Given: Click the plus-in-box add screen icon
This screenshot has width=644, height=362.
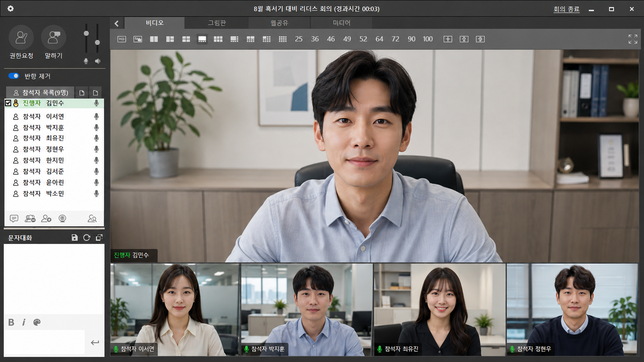Looking at the screenshot, I should [448, 39].
